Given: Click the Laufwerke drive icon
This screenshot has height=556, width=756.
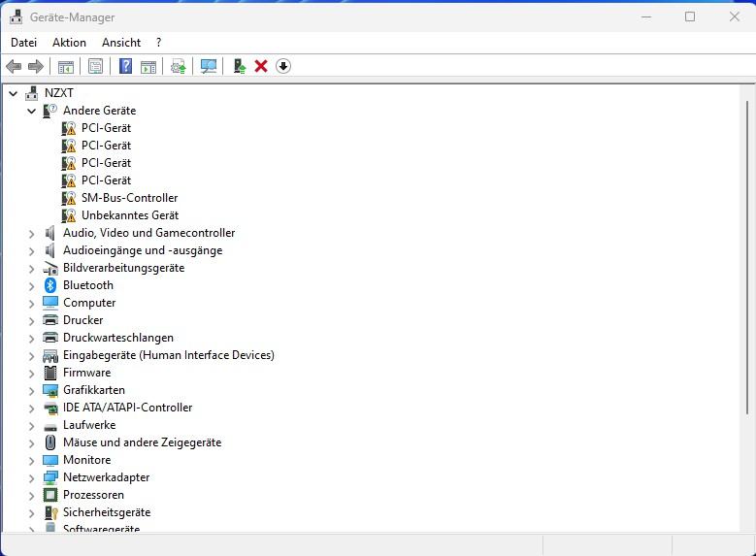Looking at the screenshot, I should coord(50,427).
